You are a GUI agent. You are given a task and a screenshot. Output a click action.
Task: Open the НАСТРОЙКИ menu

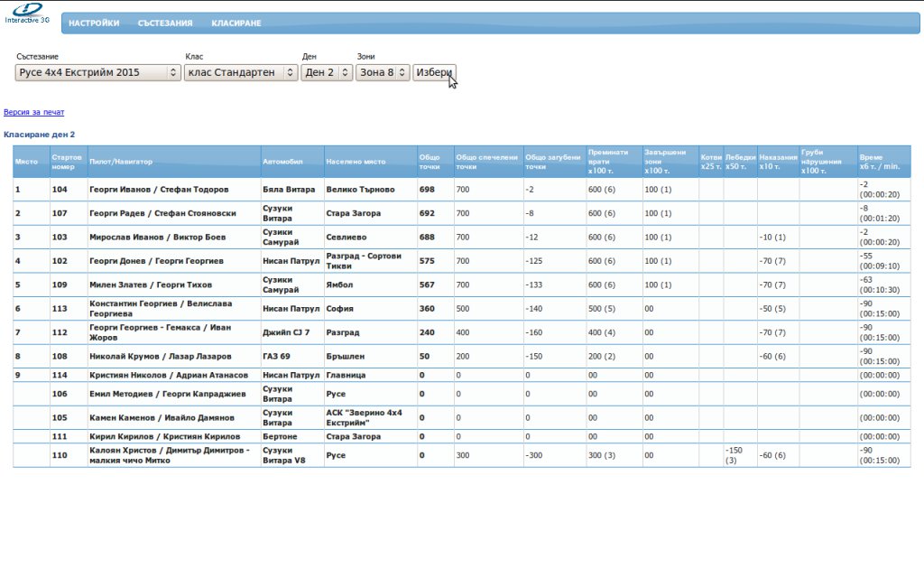click(94, 23)
